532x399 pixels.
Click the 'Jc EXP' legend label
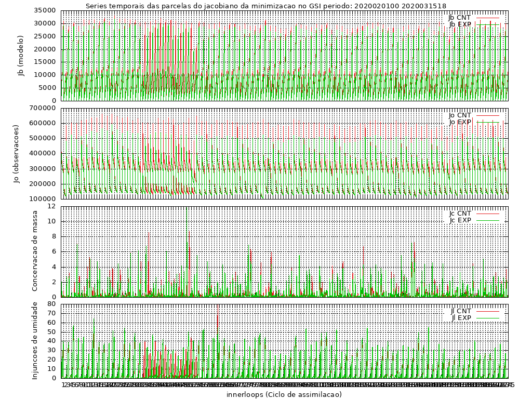[460, 220]
